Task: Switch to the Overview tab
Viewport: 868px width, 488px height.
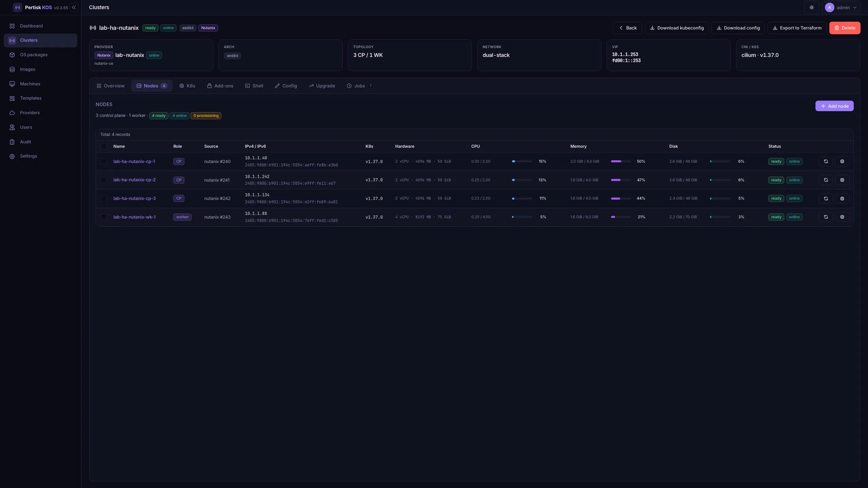Action: pos(110,86)
